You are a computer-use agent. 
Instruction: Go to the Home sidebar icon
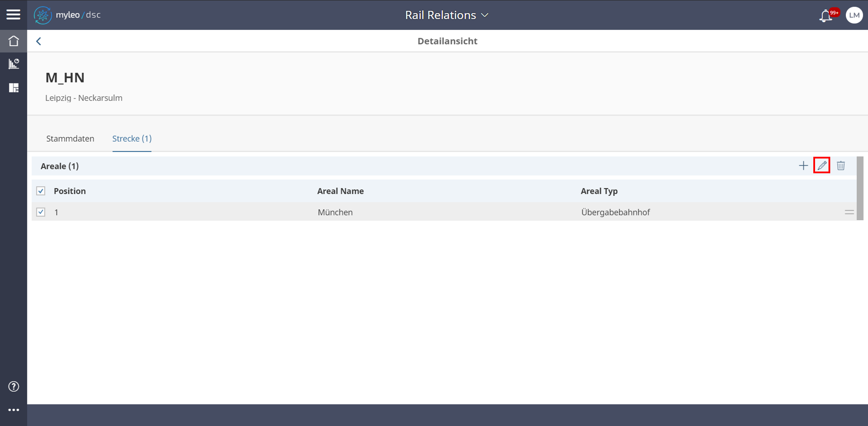pyautogui.click(x=13, y=41)
